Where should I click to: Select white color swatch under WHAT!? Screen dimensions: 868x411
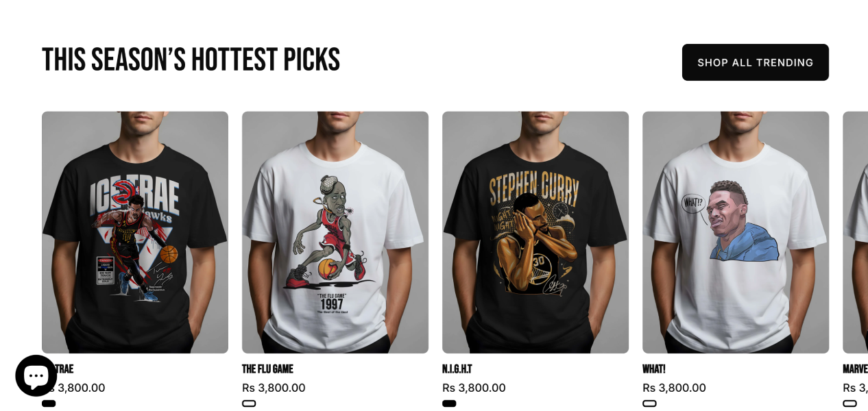(649, 403)
